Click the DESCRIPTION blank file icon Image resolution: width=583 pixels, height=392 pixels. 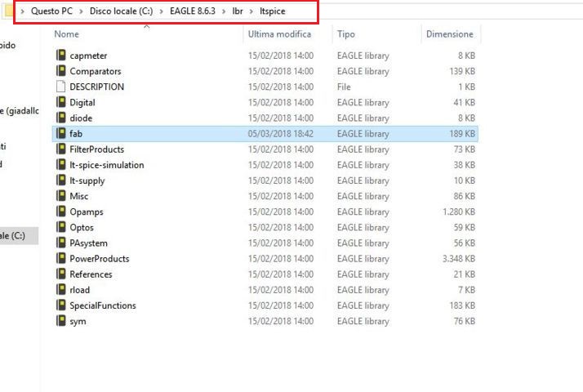(x=61, y=87)
